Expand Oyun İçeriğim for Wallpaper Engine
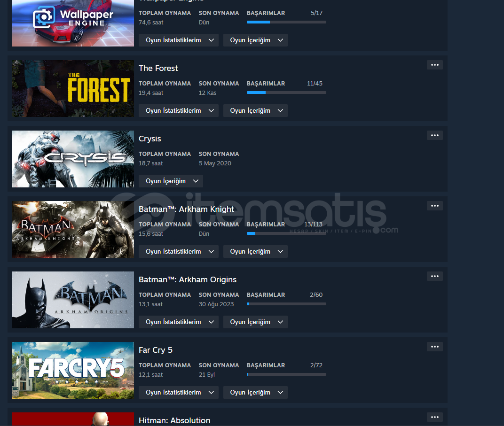 [x=255, y=40]
